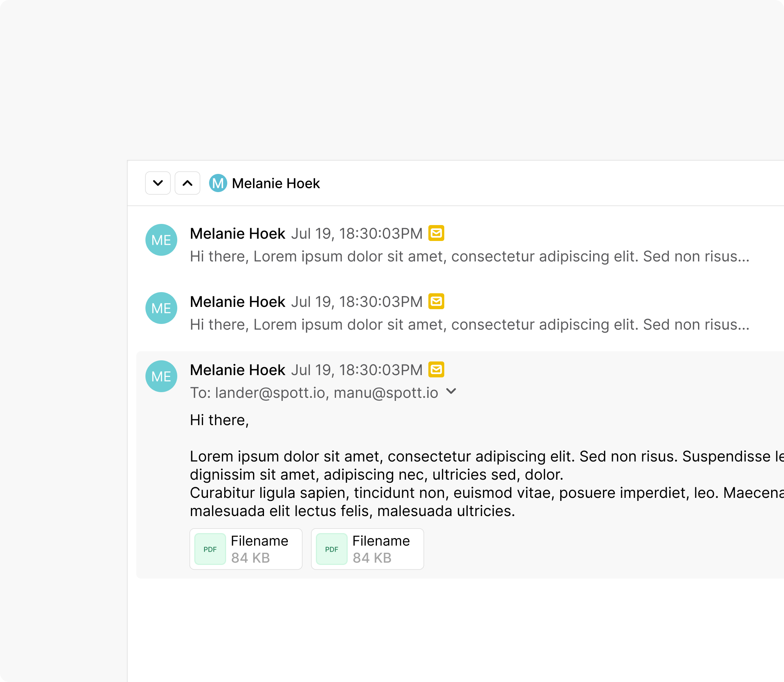
Task: Mark the expanded message as unread via its envelope
Action: point(437,369)
